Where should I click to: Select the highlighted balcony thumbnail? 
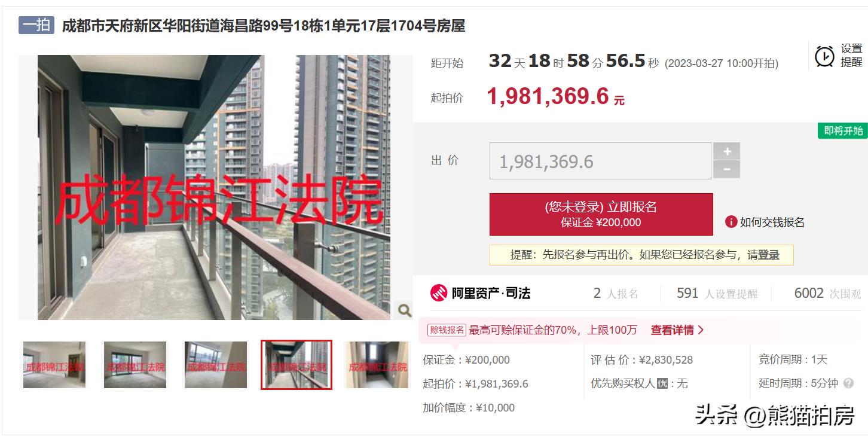(x=297, y=365)
